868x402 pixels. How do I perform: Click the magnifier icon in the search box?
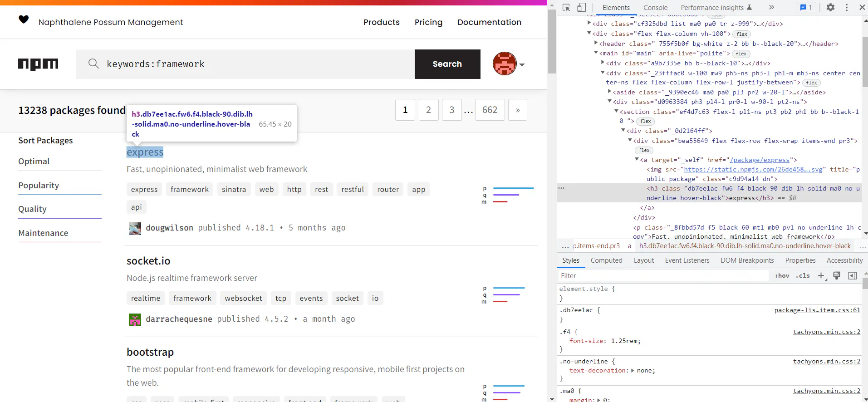coord(93,64)
